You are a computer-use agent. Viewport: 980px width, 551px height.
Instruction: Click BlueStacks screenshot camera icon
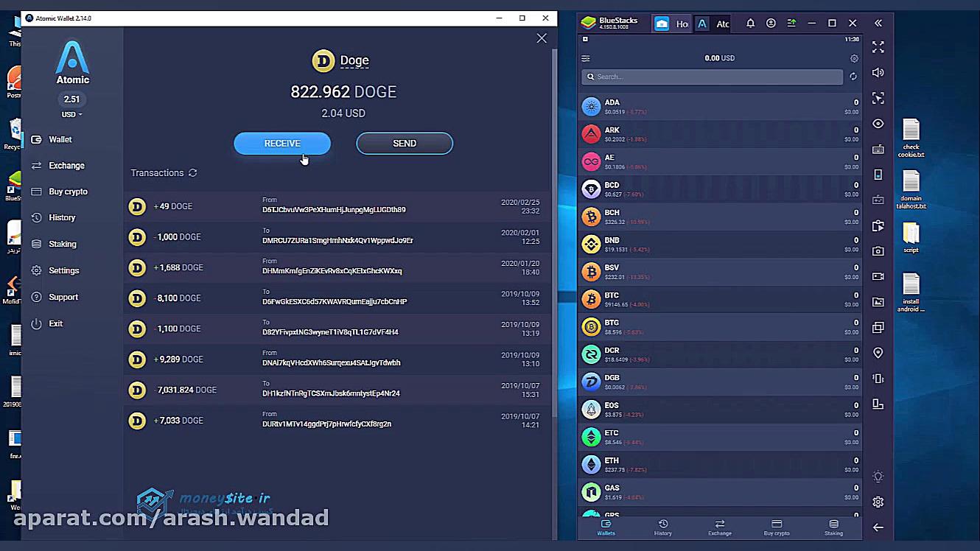[878, 251]
